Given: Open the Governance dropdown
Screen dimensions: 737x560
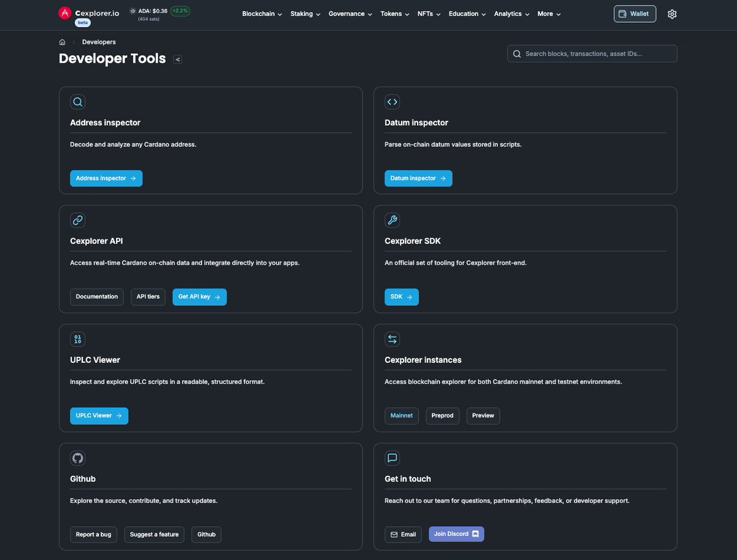Looking at the screenshot, I should point(349,14).
